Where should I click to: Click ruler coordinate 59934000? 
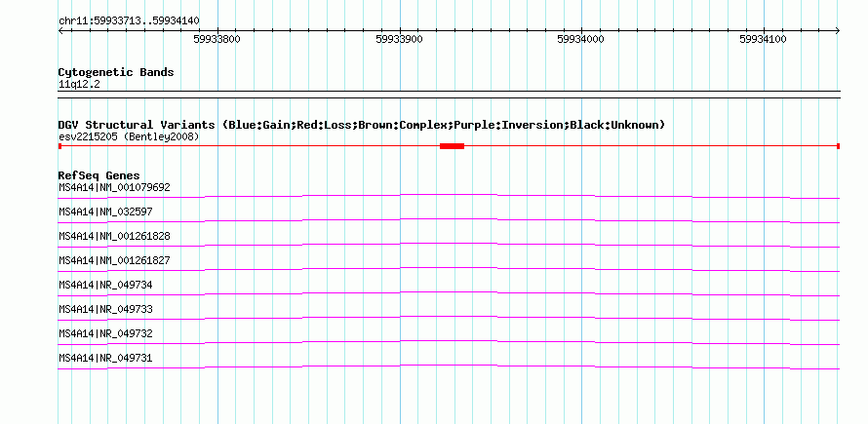point(580,39)
